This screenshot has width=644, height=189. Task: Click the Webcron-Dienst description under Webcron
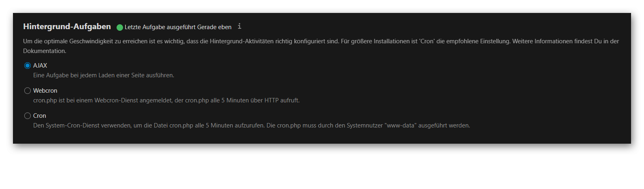[x=166, y=100]
